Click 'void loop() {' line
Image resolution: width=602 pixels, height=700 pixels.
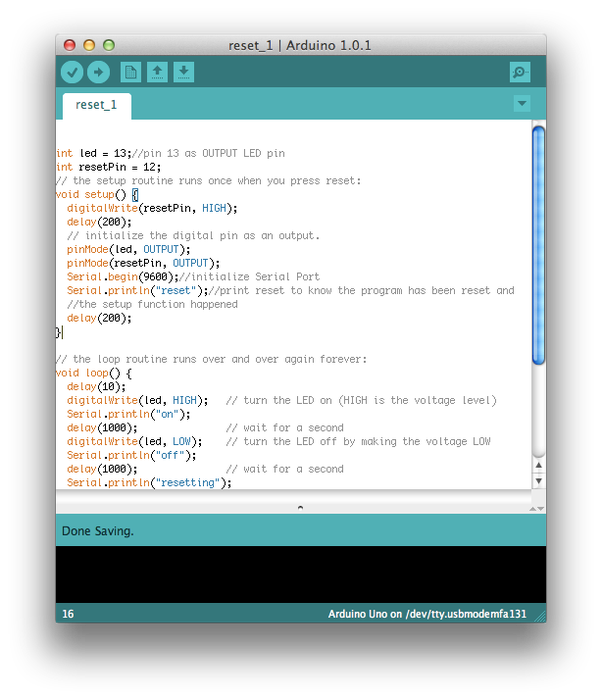(x=94, y=373)
